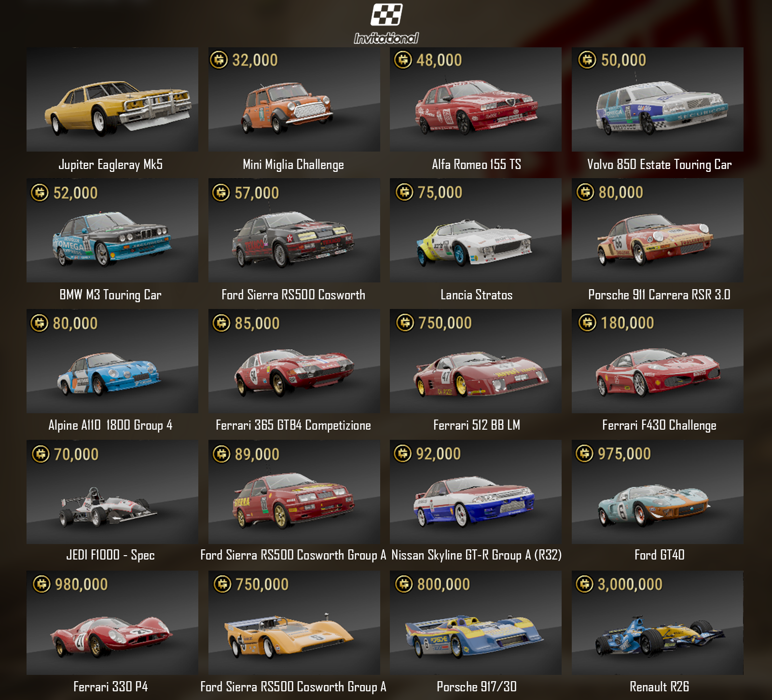The image size is (772, 700).
Task: Select the Volvo 850 Estate Touring Car thumbnail
Action: point(658,99)
